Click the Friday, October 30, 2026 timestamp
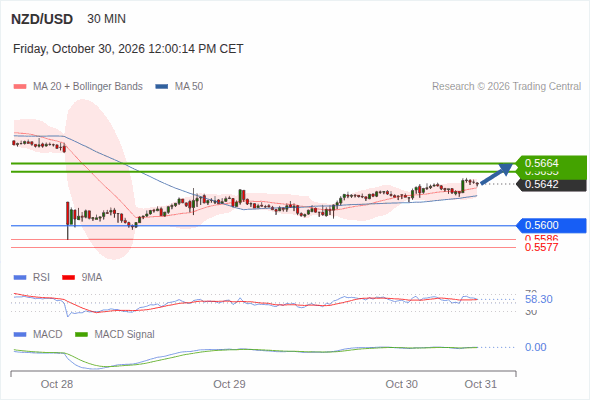Screen dimensions: 590x400 tap(128, 49)
